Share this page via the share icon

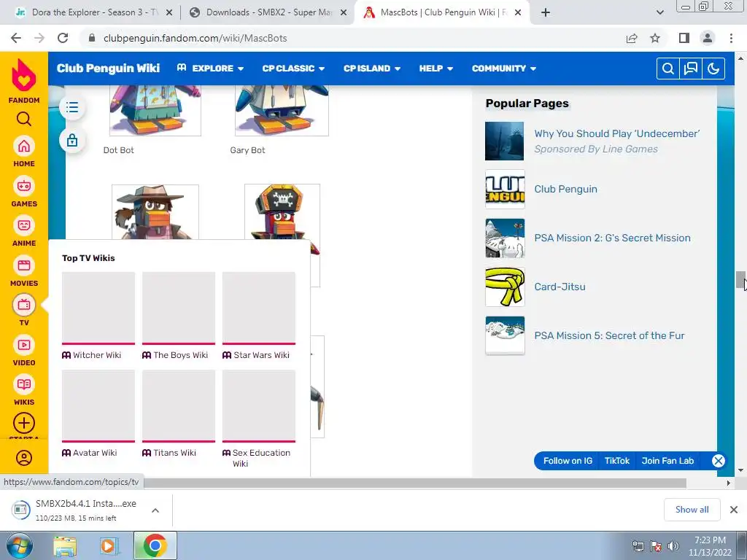pyautogui.click(x=632, y=38)
